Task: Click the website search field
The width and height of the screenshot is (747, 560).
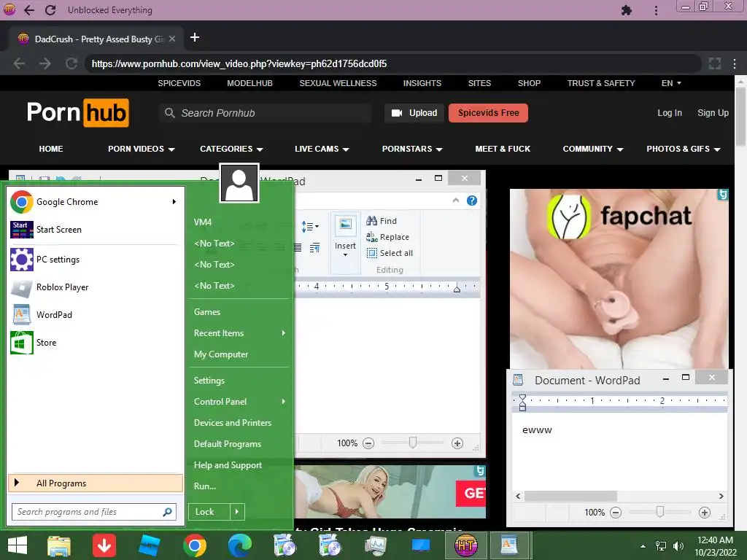Action: pos(265,113)
